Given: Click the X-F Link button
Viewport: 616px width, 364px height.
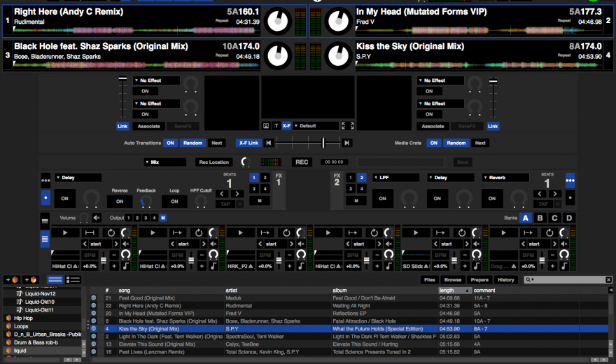Looking at the screenshot, I should [x=248, y=143].
